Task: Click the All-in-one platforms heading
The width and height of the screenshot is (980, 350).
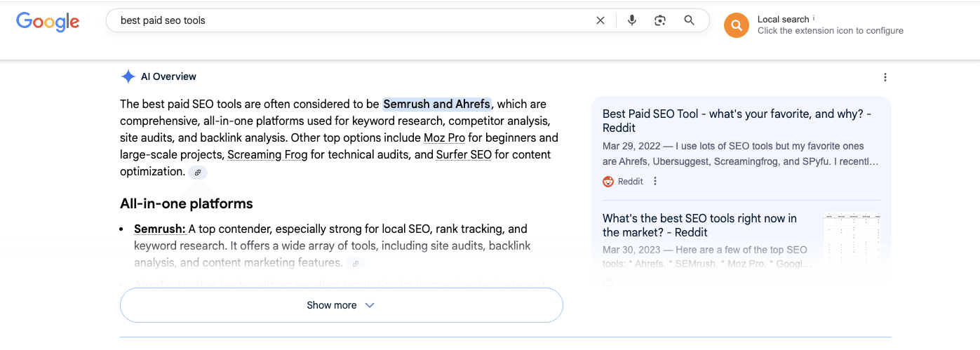Action: (187, 203)
